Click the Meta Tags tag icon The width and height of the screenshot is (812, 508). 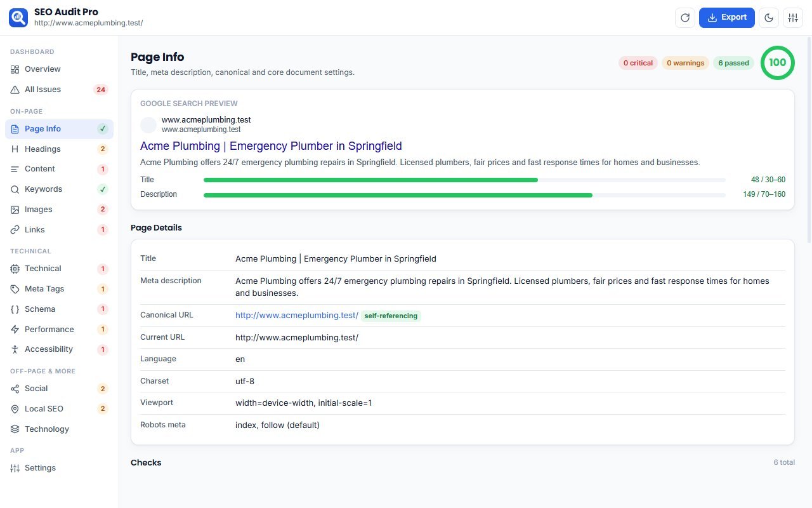pos(15,289)
